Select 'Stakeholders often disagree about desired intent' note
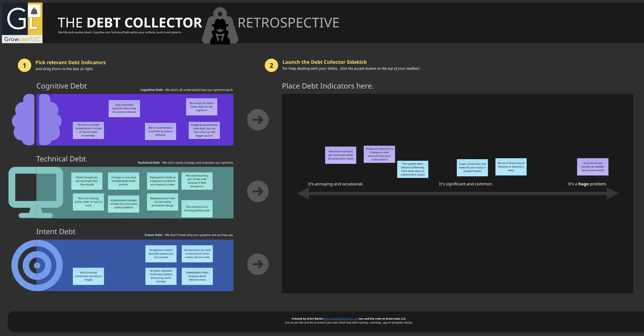Screen dimensions: 644x336 coord(197,276)
